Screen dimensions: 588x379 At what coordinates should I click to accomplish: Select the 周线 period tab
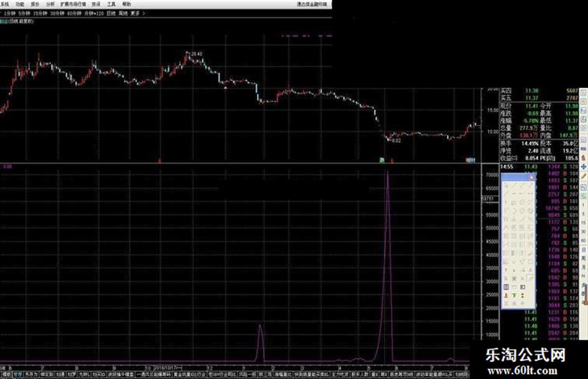click(x=123, y=13)
